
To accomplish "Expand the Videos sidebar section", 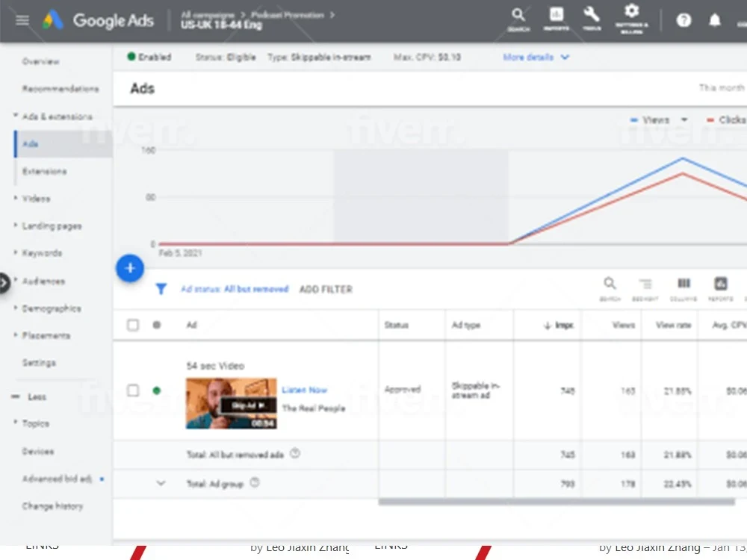I will [15, 198].
